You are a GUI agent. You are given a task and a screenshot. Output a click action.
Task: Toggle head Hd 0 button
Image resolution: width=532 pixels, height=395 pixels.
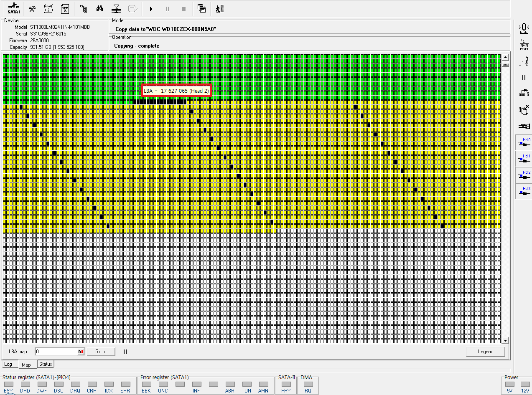524,143
